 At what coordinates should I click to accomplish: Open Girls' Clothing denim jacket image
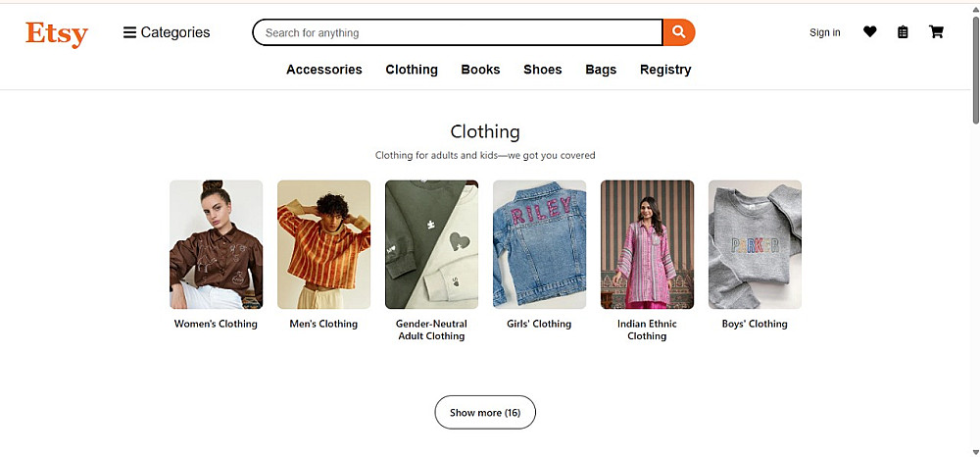tap(539, 244)
